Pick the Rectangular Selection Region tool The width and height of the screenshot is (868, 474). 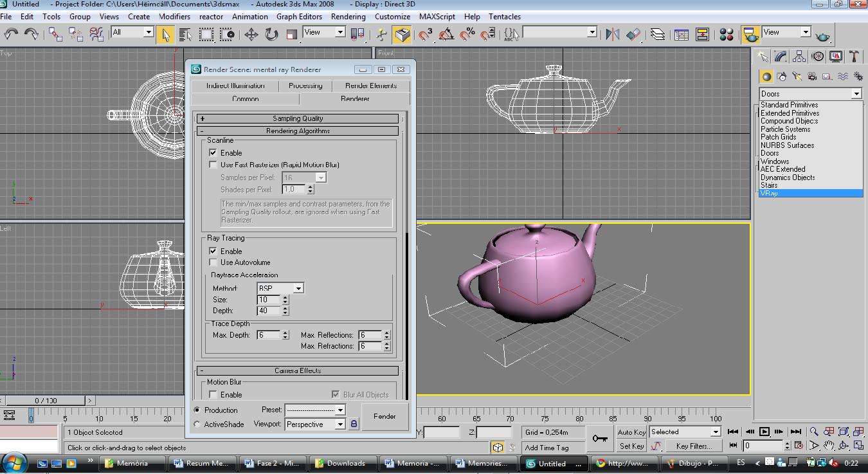pyautogui.click(x=206, y=34)
